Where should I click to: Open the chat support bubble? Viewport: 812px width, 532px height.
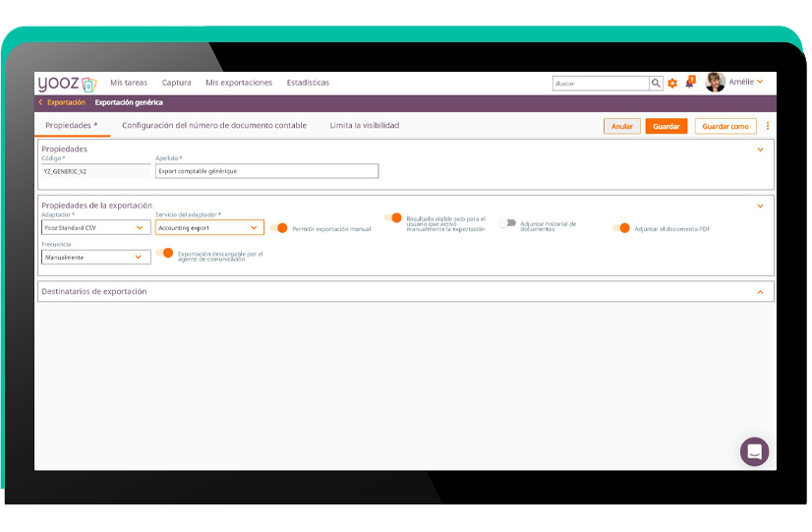point(754,451)
